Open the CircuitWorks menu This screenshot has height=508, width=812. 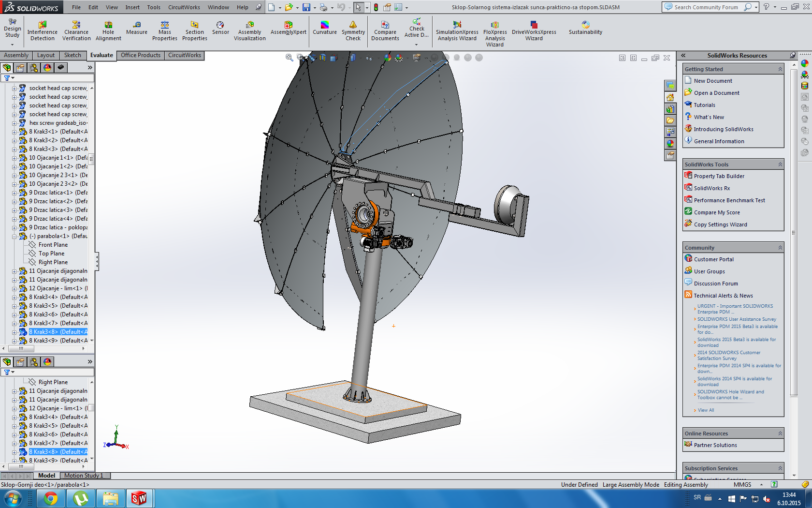pos(184,7)
